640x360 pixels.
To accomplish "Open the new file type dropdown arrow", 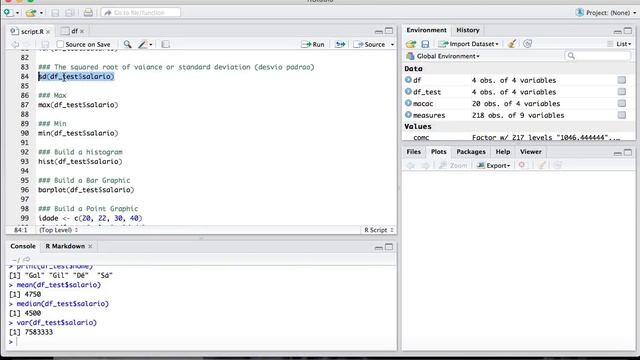I will (17, 13).
